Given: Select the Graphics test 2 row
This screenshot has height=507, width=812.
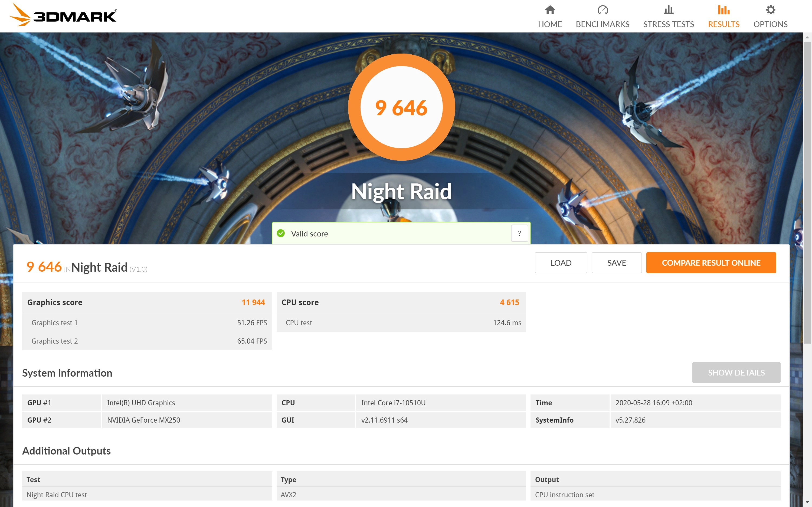Looking at the screenshot, I should click(147, 341).
